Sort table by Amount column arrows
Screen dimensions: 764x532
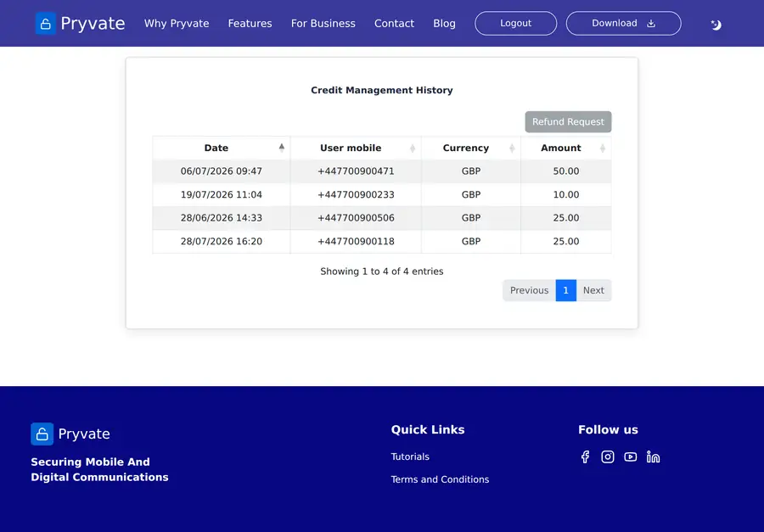point(603,148)
